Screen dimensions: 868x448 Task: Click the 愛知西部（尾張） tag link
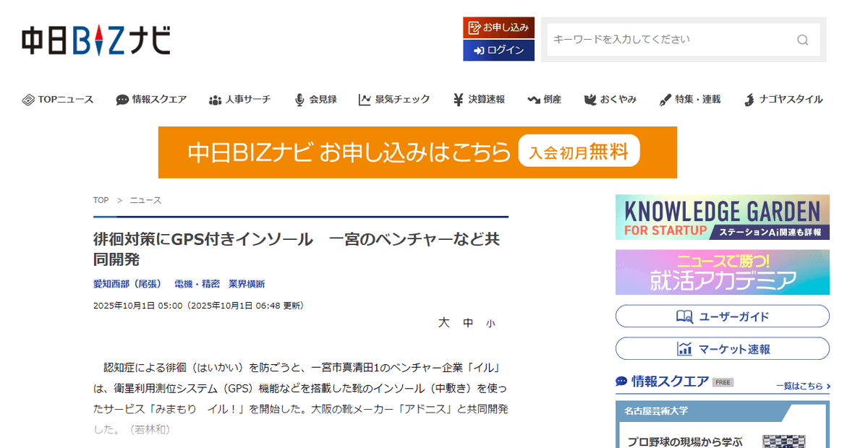(x=128, y=284)
